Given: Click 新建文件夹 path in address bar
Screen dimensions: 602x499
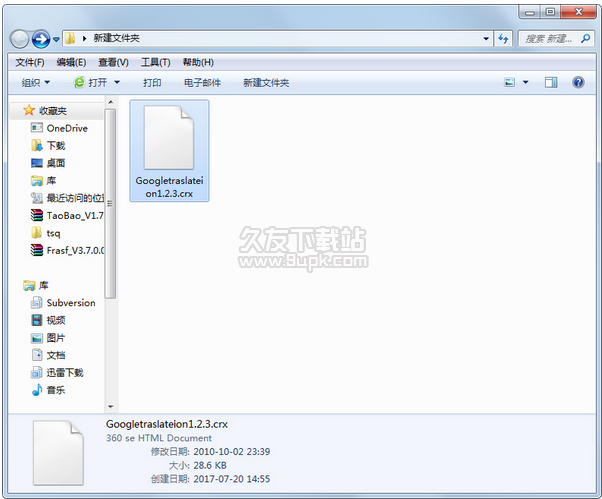Looking at the screenshot, I should pyautogui.click(x=116, y=38).
